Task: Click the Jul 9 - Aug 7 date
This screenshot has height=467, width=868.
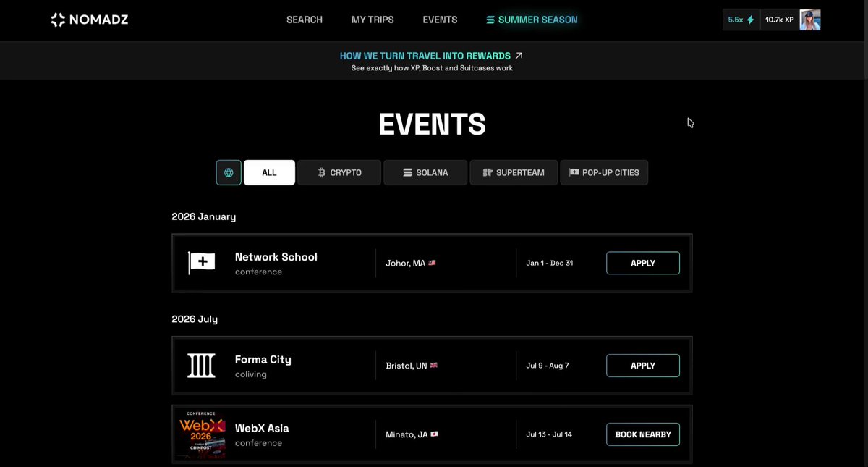Action: (548, 366)
